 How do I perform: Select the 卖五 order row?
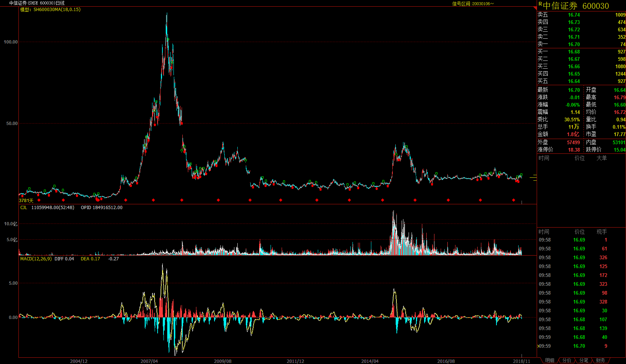tap(581, 15)
